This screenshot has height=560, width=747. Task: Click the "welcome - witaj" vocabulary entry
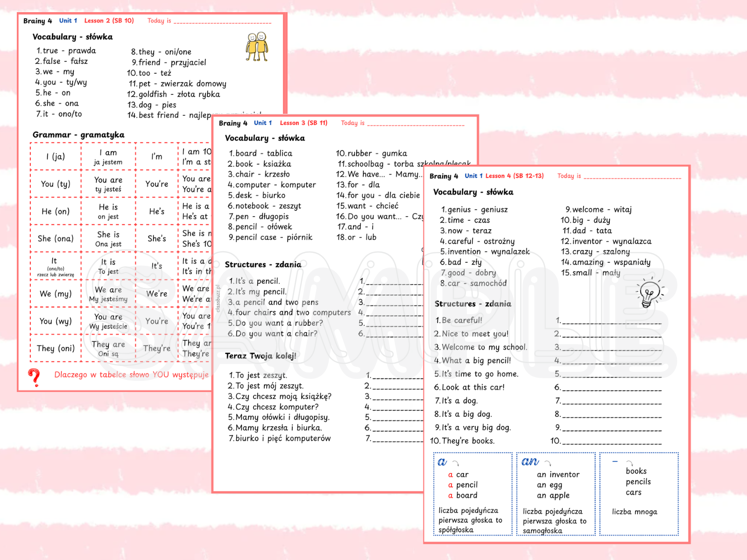[599, 210]
